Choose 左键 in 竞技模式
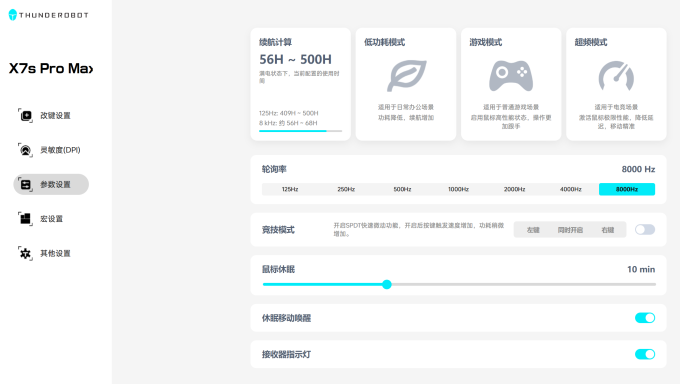The height and width of the screenshot is (384, 680). click(533, 230)
